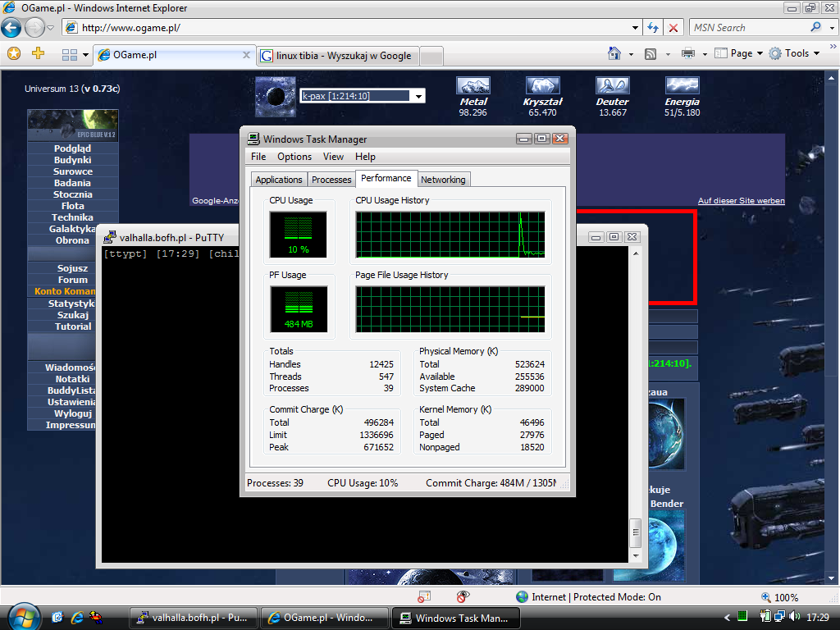The image size is (840, 630).
Task: Open the Favorites Center star icon
Action: click(x=13, y=54)
